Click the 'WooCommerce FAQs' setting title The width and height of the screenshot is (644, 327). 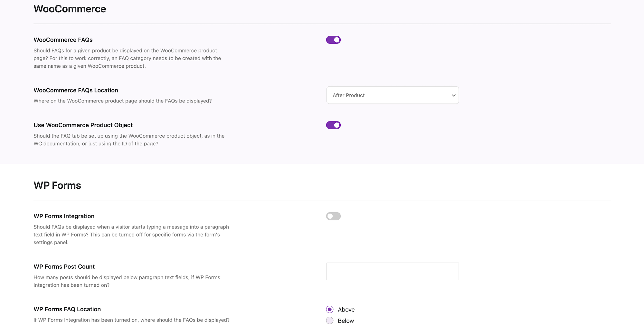[x=63, y=40]
